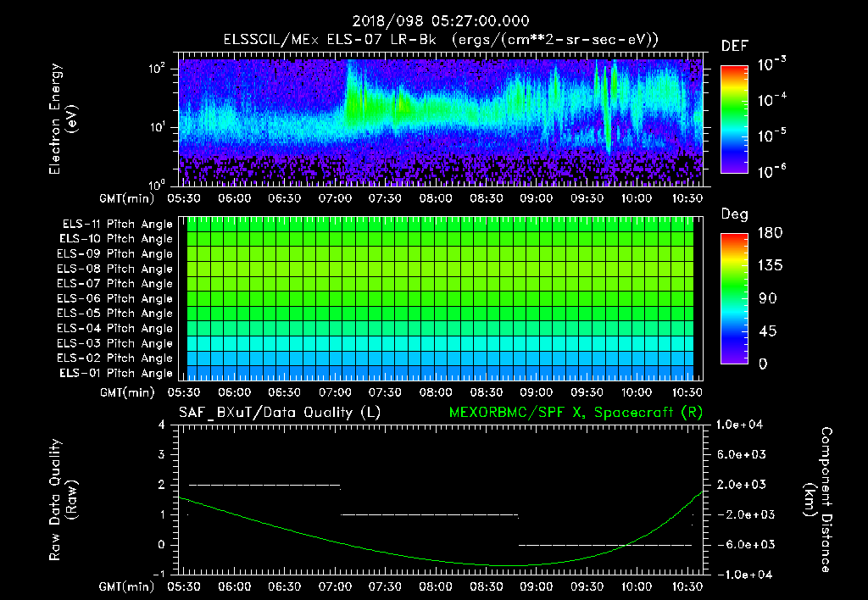Click the 180 label on the Deg scale

pos(770,233)
